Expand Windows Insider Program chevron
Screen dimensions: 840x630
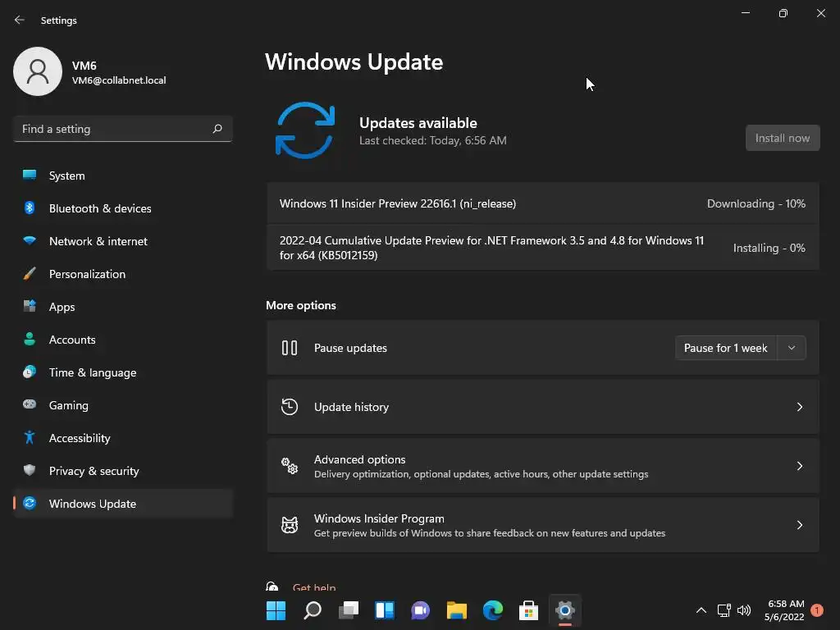point(799,524)
